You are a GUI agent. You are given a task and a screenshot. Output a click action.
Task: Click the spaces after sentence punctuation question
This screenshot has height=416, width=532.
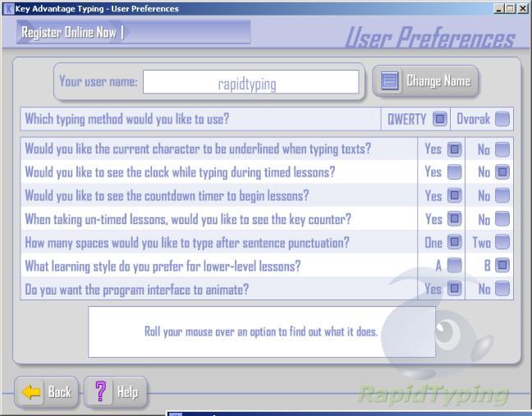187,243
